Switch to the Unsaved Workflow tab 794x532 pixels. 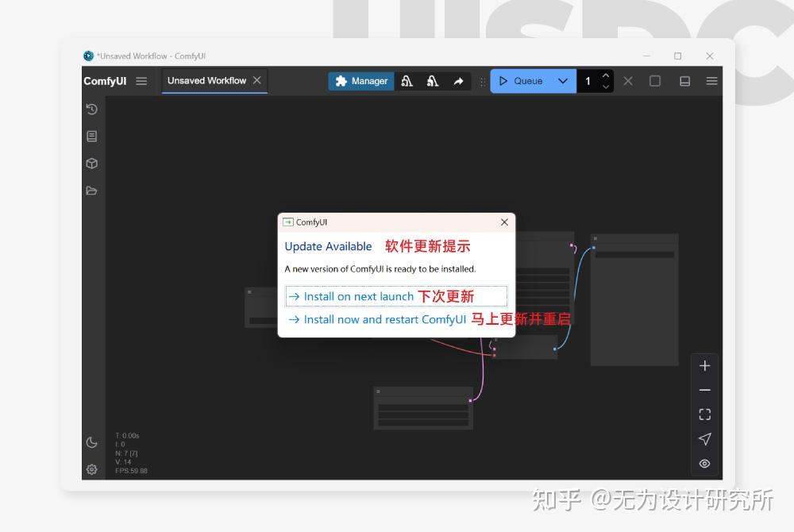click(x=208, y=80)
